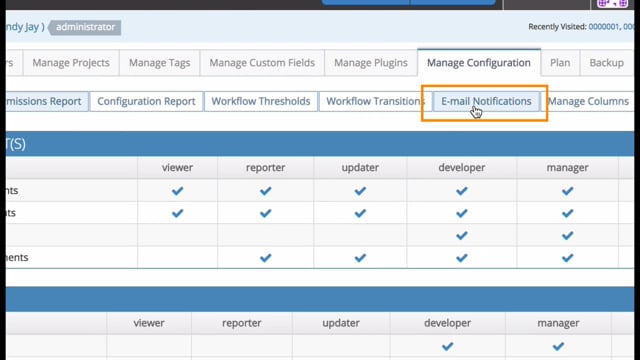Click manager checkmark in upper table's top row

pyautogui.click(x=567, y=191)
